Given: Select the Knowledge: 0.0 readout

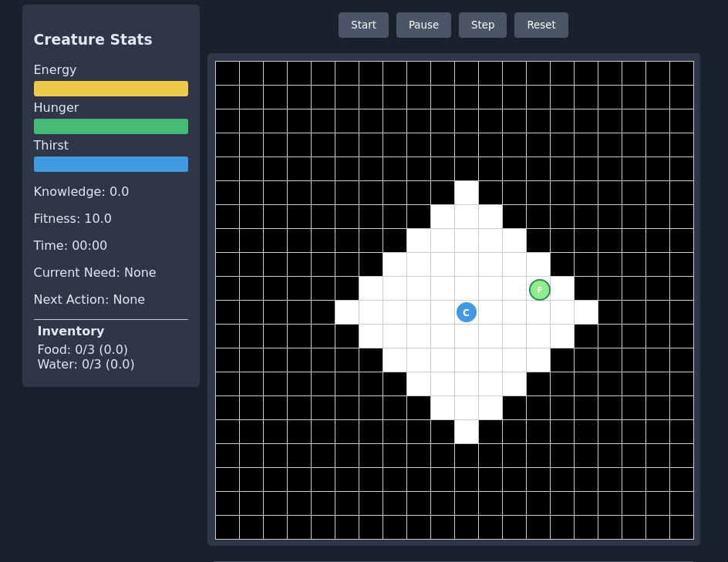Looking at the screenshot, I should click(81, 191).
